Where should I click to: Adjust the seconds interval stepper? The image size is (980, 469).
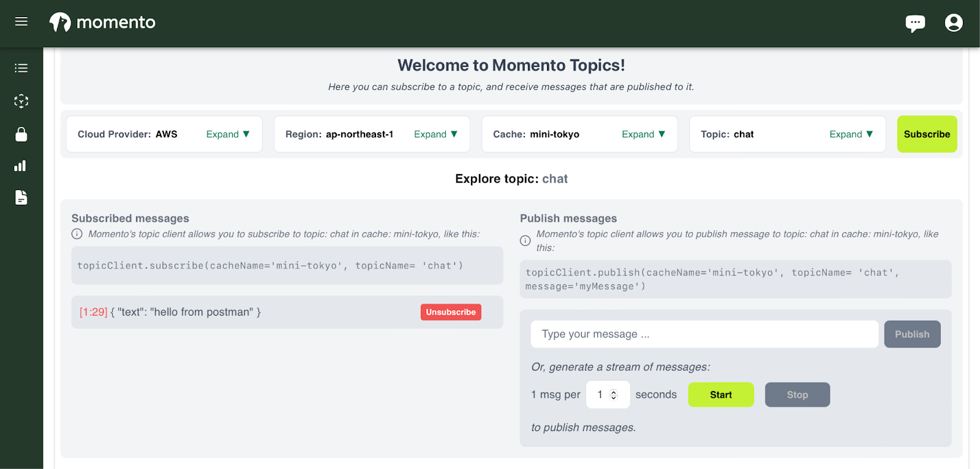(614, 395)
